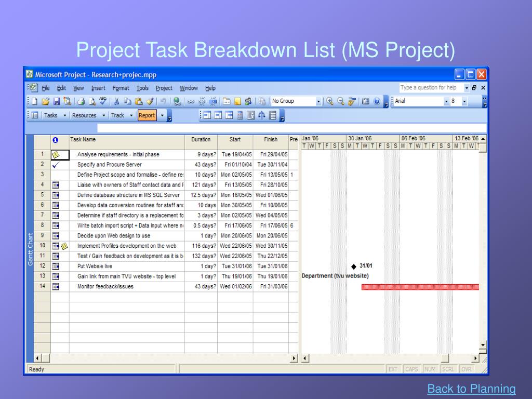Click the Finish column header

click(x=271, y=142)
